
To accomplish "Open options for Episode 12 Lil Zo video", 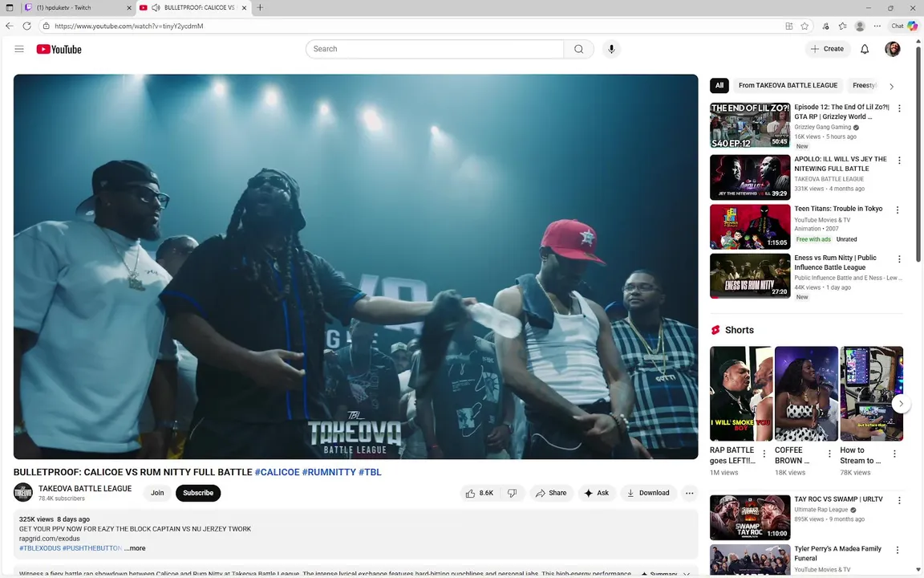I will click(x=899, y=108).
